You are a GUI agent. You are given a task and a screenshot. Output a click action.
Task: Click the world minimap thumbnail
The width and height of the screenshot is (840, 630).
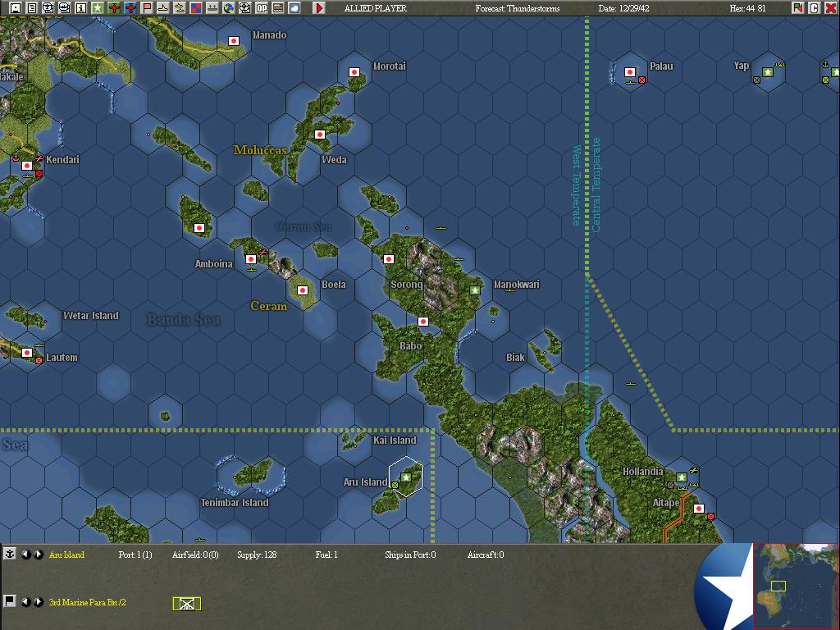[796, 586]
